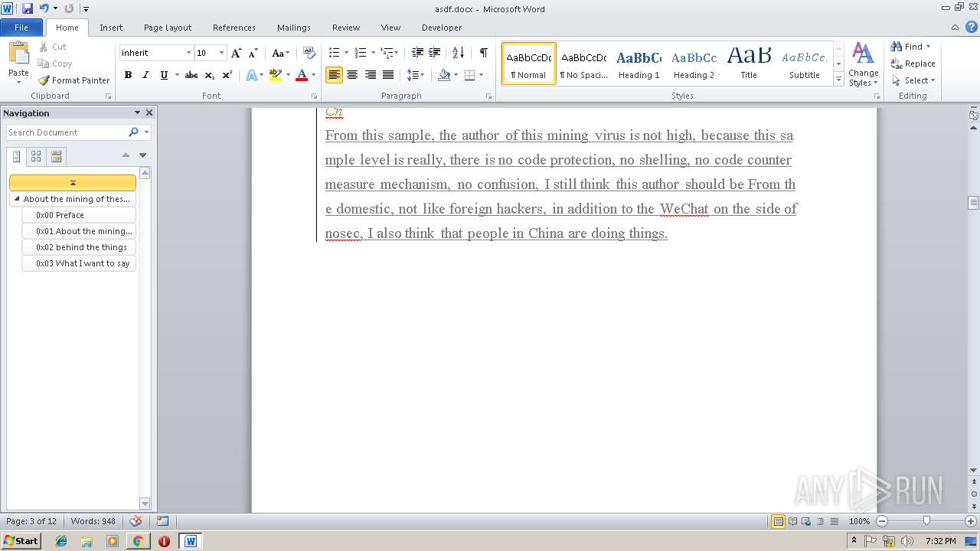Switch to References tab
Image resolution: width=980 pixels, height=551 pixels.
pos(234,28)
